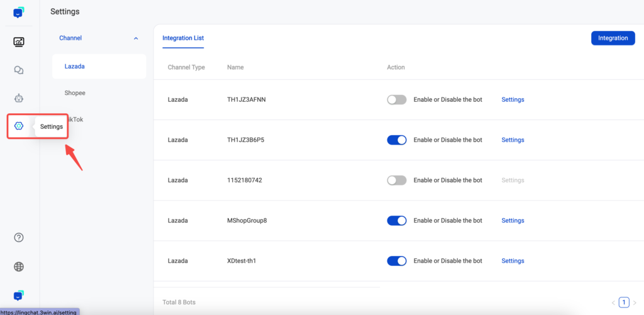Toggle the bot switch for TH1JZ3AFNN
This screenshot has width=644, height=315.
pos(397,99)
